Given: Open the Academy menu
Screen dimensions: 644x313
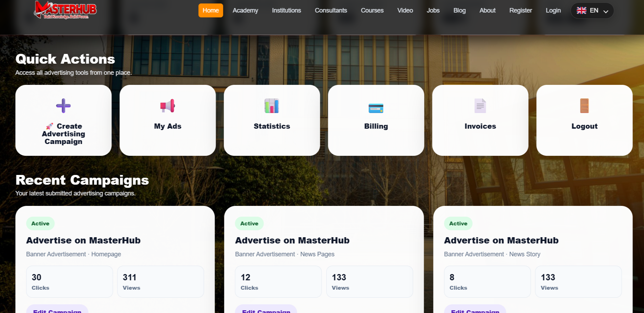Looking at the screenshot, I should point(245,10).
